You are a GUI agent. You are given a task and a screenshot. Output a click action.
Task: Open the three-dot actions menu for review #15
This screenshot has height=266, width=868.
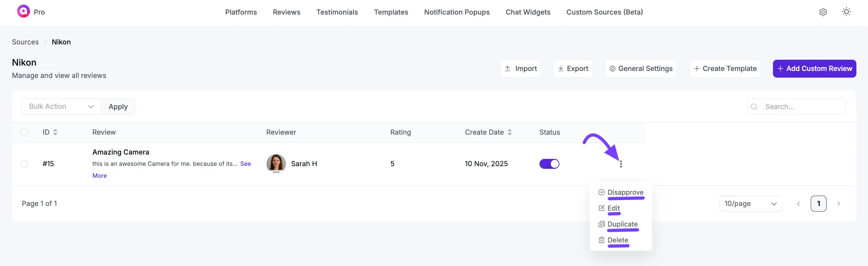tap(621, 164)
